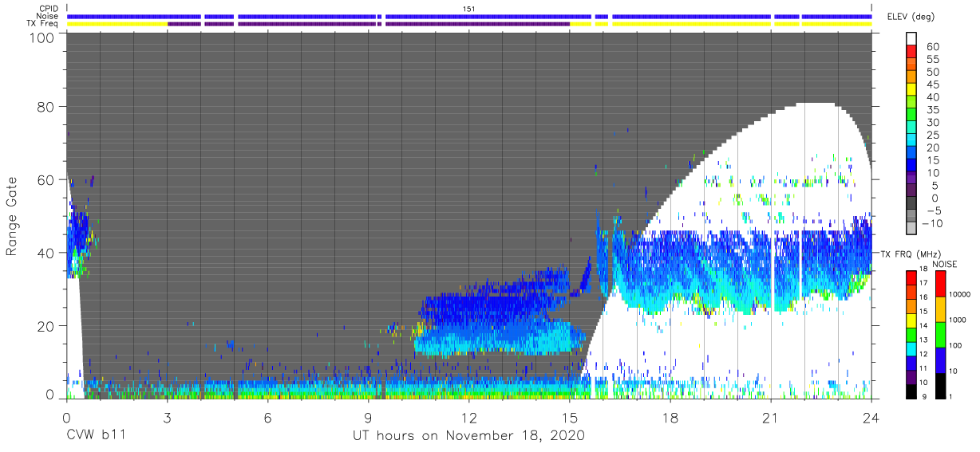Click the 3 hour tick on UT axis
Screen dimensions: 980x452
point(168,417)
